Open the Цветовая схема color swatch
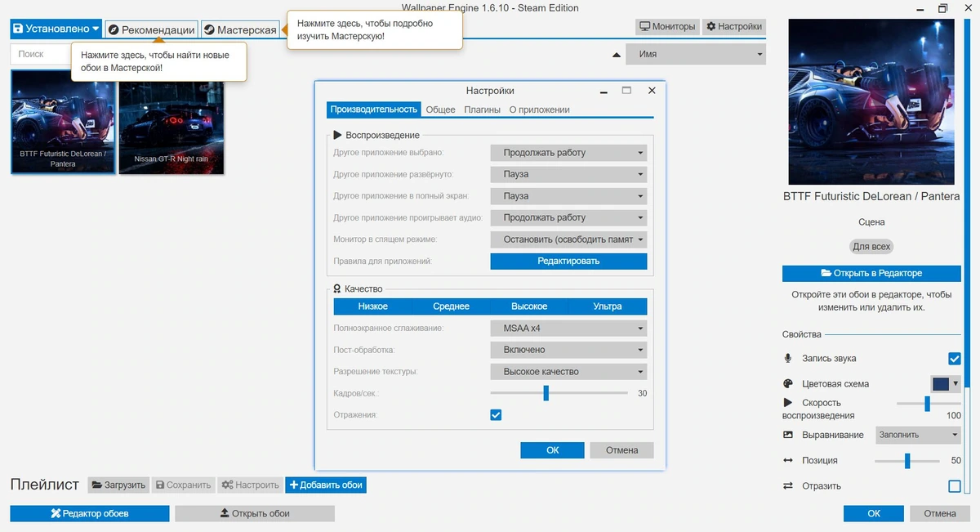 947,383
